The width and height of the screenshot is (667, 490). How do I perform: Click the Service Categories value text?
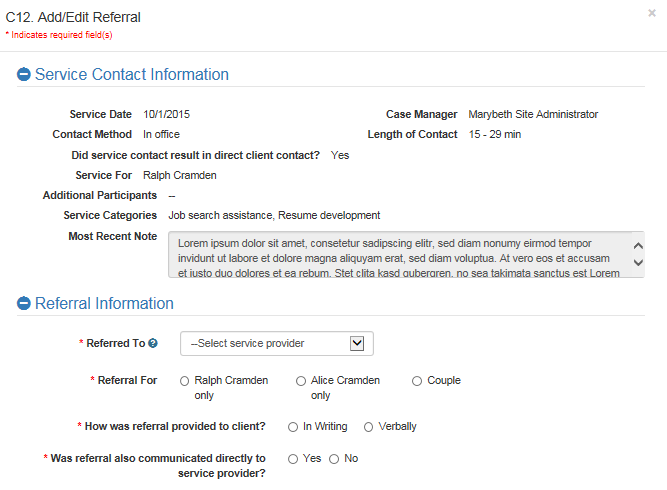point(274,215)
